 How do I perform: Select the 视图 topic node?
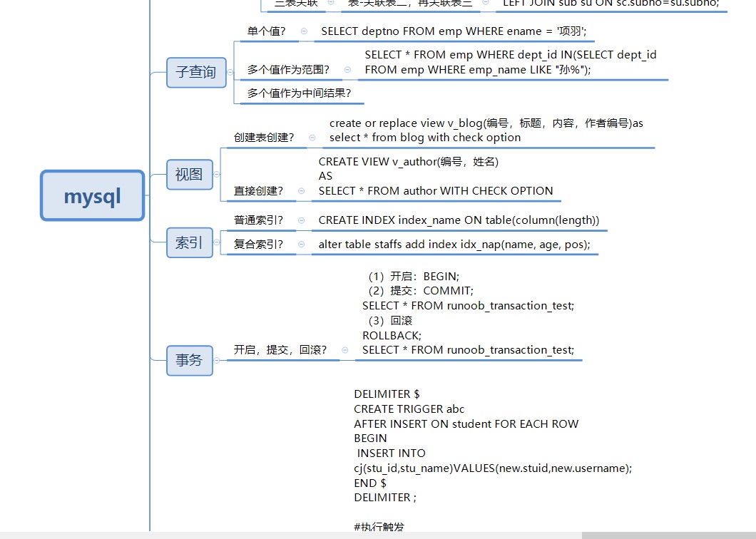pyautogui.click(x=190, y=175)
